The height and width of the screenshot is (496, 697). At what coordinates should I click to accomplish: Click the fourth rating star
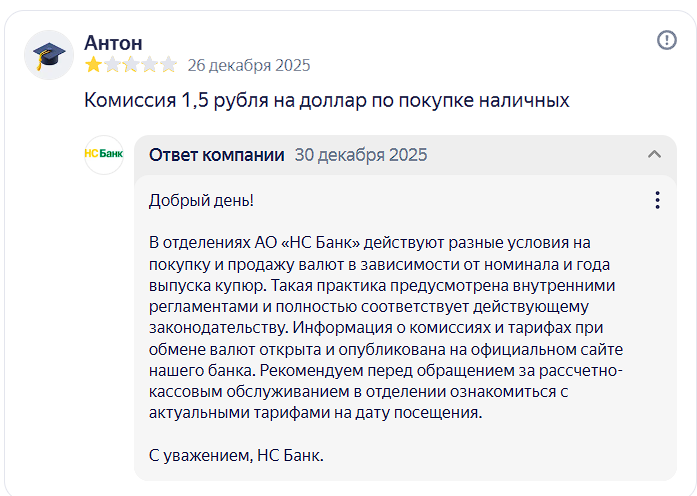pyautogui.click(x=150, y=66)
